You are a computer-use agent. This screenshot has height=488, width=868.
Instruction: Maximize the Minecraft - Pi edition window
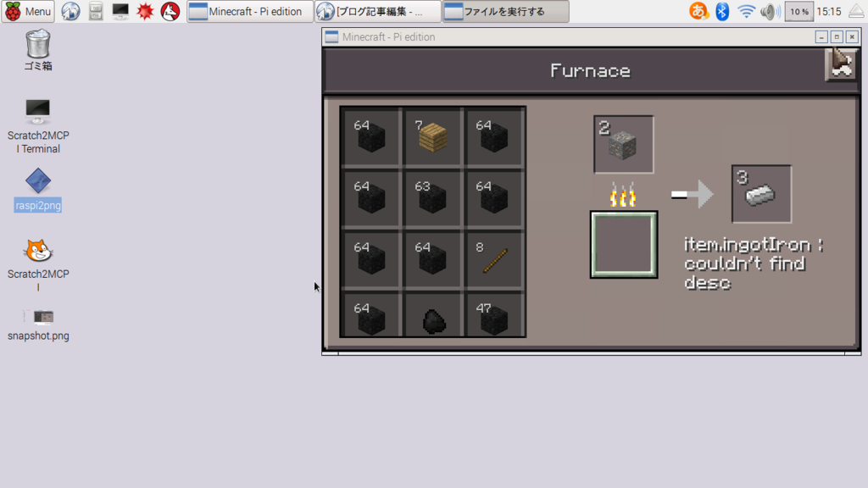837,37
